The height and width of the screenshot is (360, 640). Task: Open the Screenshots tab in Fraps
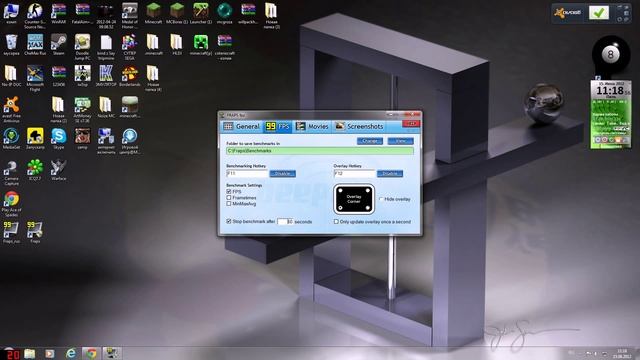[x=360, y=127]
